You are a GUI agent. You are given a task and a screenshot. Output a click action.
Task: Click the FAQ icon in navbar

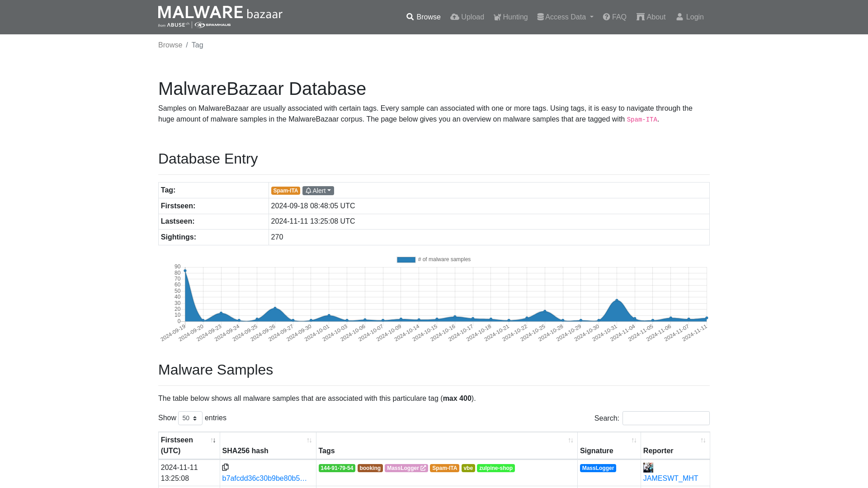click(606, 16)
